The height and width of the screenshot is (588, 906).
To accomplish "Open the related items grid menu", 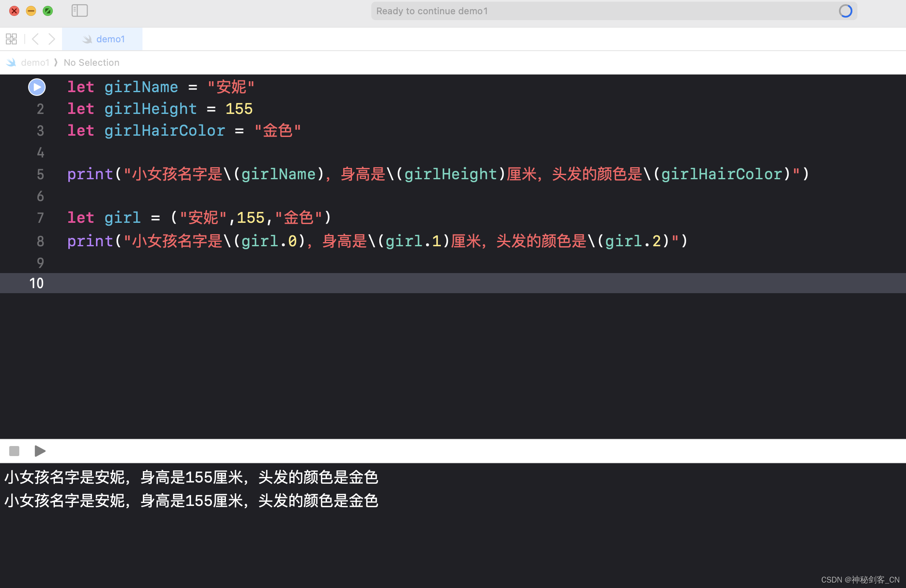I will coord(11,39).
